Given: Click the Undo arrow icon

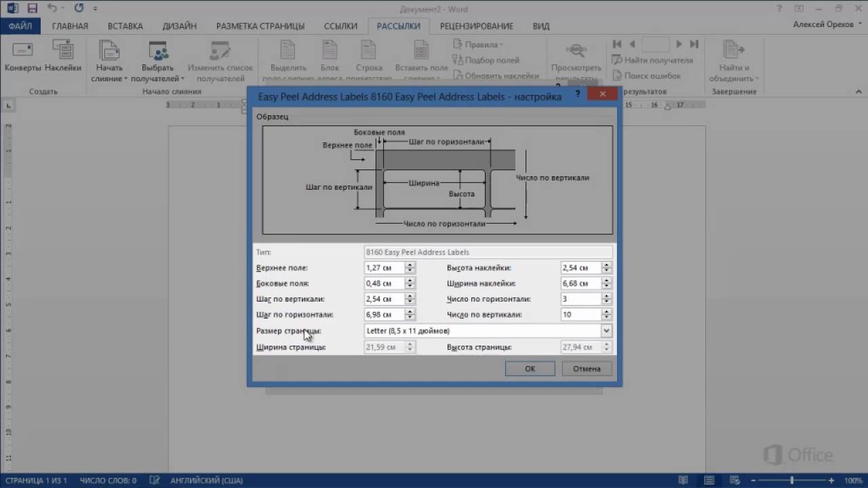Looking at the screenshot, I should pos(53,8).
